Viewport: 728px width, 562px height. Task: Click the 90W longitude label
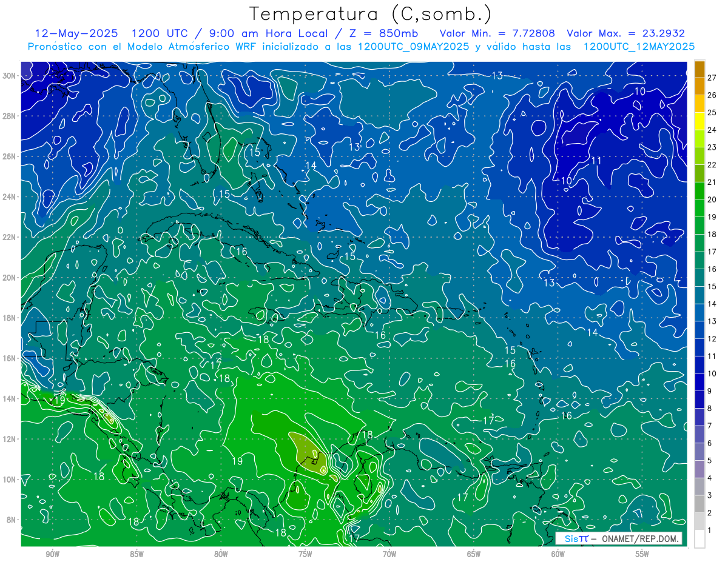pos(52,554)
